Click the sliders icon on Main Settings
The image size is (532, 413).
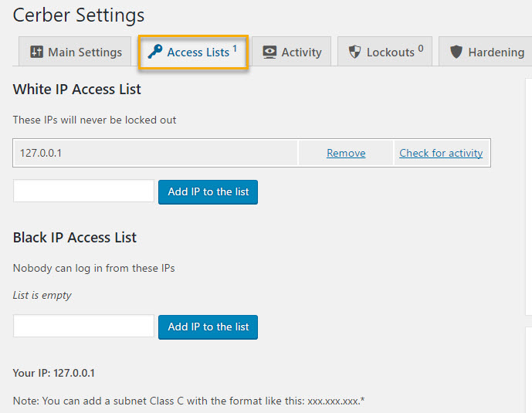pyautogui.click(x=36, y=52)
